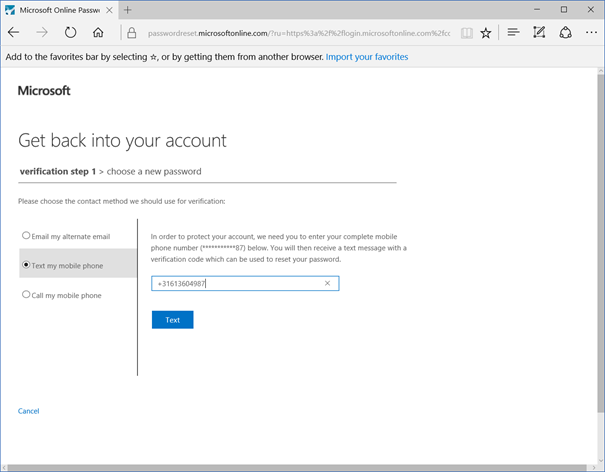Click the Cancel link
The image size is (605, 472).
click(29, 411)
